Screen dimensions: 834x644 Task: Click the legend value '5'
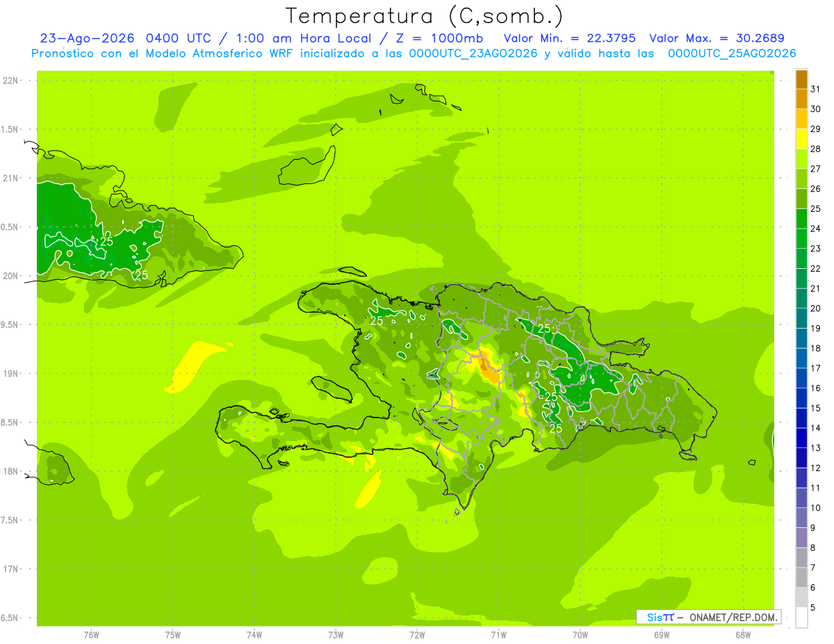pyautogui.click(x=813, y=607)
